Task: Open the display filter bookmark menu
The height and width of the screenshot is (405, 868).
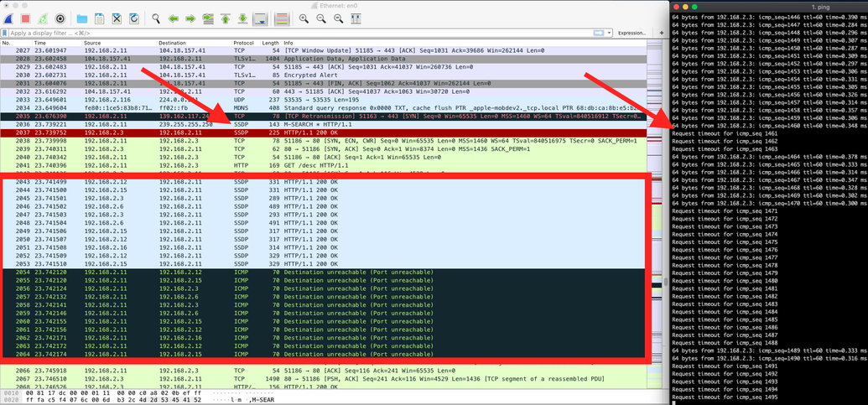Action: tap(5, 34)
